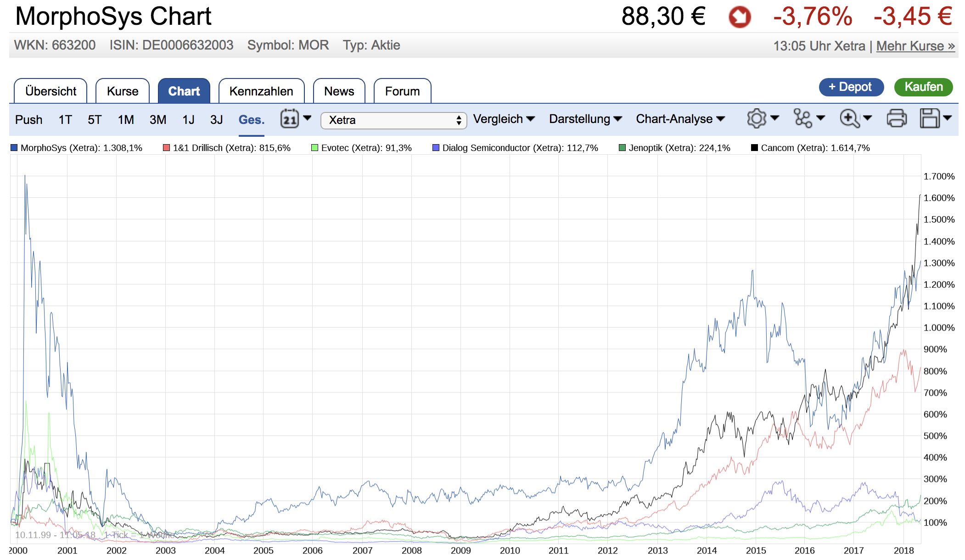Image resolution: width=965 pixels, height=560 pixels.
Task: Open the Chart-Analyse dropdown
Action: pyautogui.click(x=680, y=119)
